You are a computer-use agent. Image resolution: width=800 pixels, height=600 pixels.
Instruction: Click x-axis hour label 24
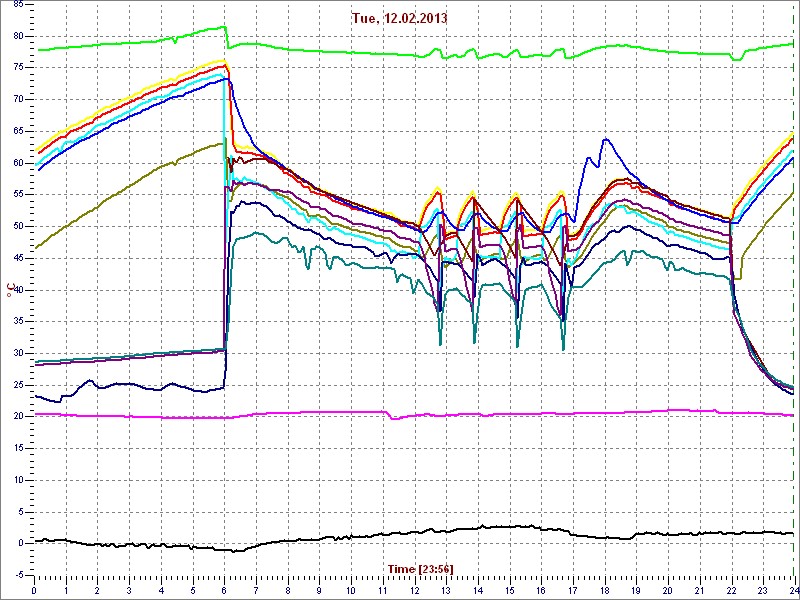pos(793,591)
